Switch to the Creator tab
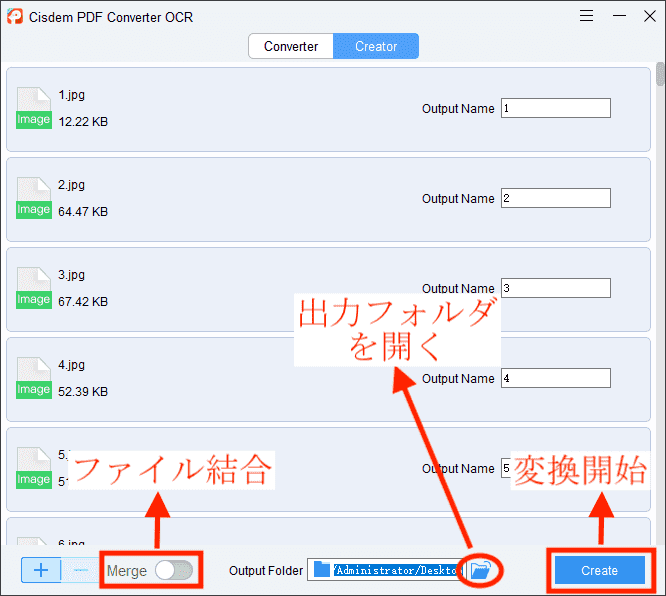 [376, 46]
